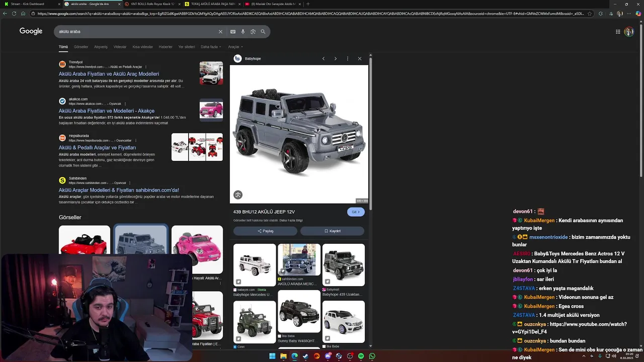The height and width of the screenshot is (362, 644).
Task: Click the Git visit button
Action: pyautogui.click(x=356, y=212)
